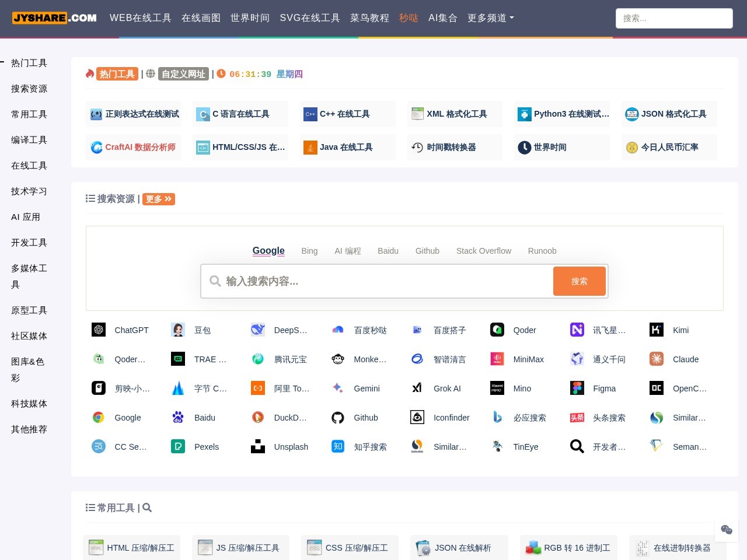Expand 更多 in 搜索资源 section
The image size is (747, 560).
pyautogui.click(x=159, y=199)
